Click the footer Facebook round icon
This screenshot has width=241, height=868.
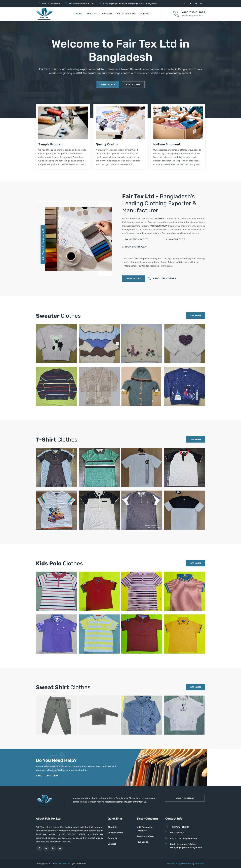(x=39, y=848)
